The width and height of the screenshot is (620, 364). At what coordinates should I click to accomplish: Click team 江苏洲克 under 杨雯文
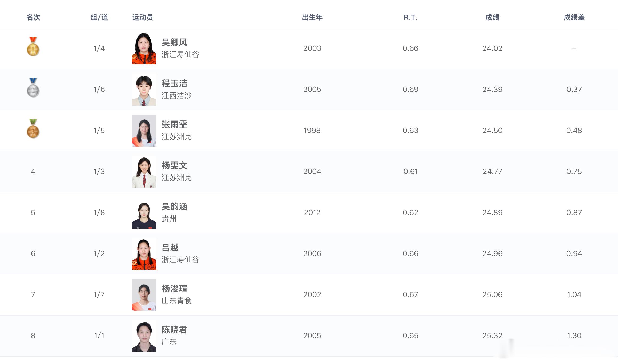tap(176, 178)
